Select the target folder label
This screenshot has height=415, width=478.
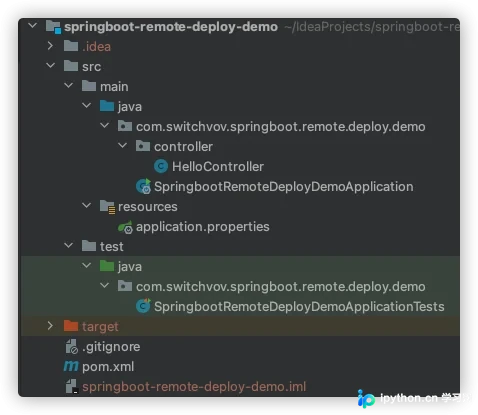100,327
